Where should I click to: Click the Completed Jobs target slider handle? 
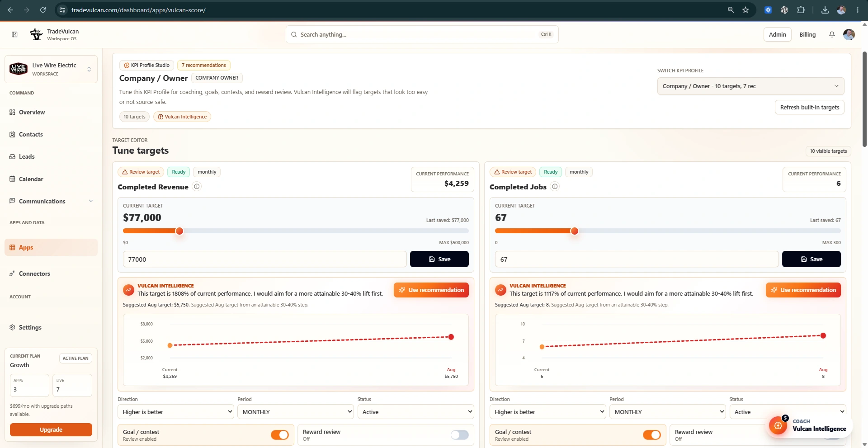575,231
